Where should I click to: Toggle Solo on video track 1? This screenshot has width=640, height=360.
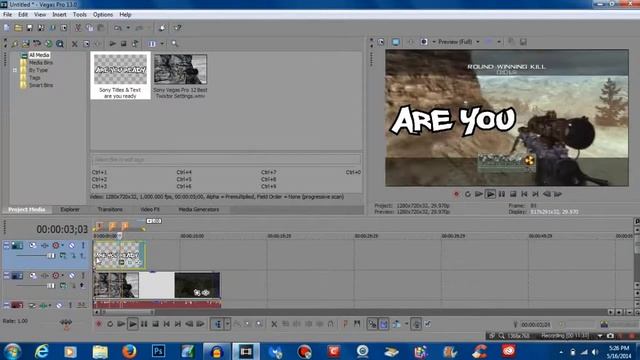tap(83, 245)
